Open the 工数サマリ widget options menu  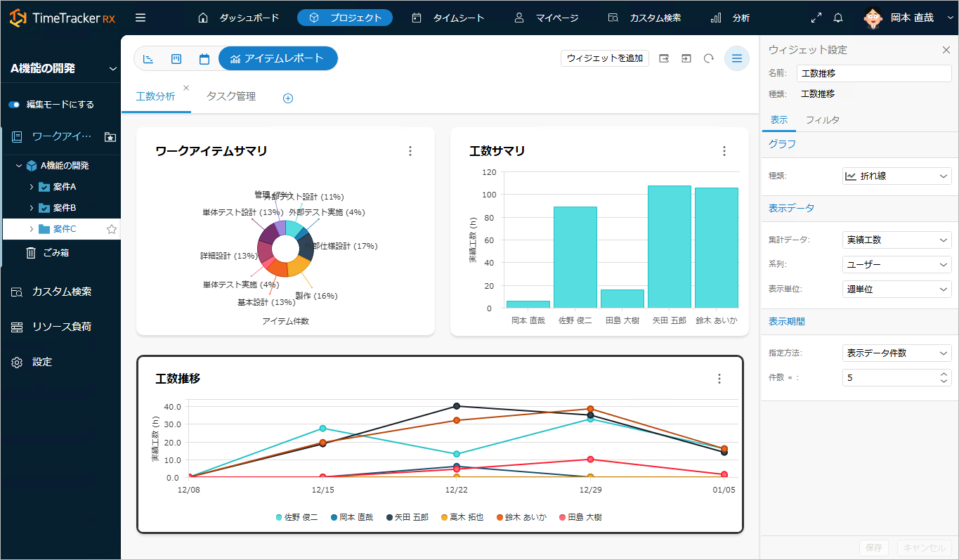724,151
